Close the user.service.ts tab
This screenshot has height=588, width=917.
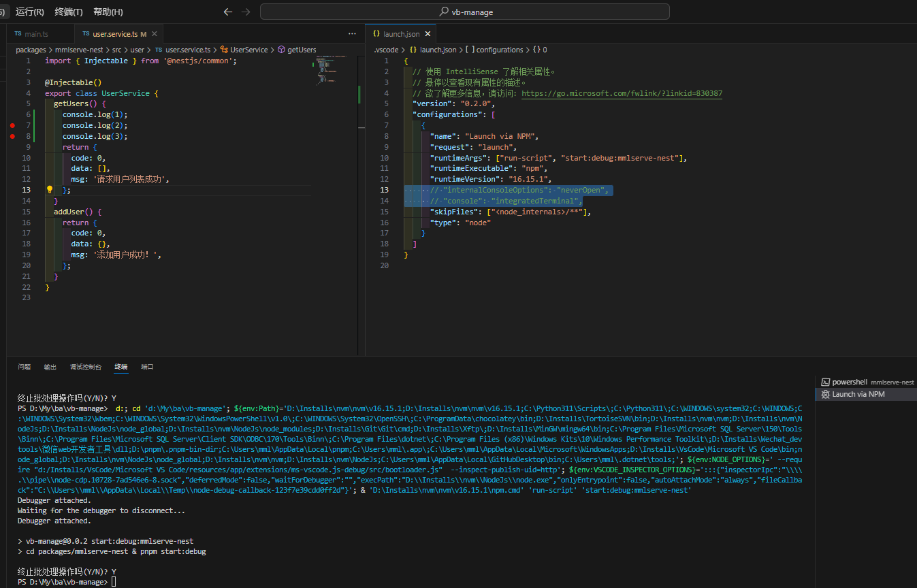point(155,33)
